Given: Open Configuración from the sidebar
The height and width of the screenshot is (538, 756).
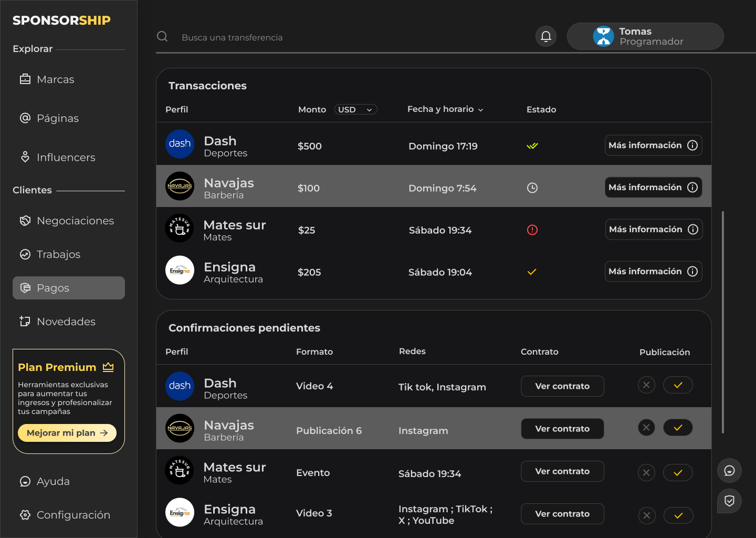Looking at the screenshot, I should (x=73, y=515).
